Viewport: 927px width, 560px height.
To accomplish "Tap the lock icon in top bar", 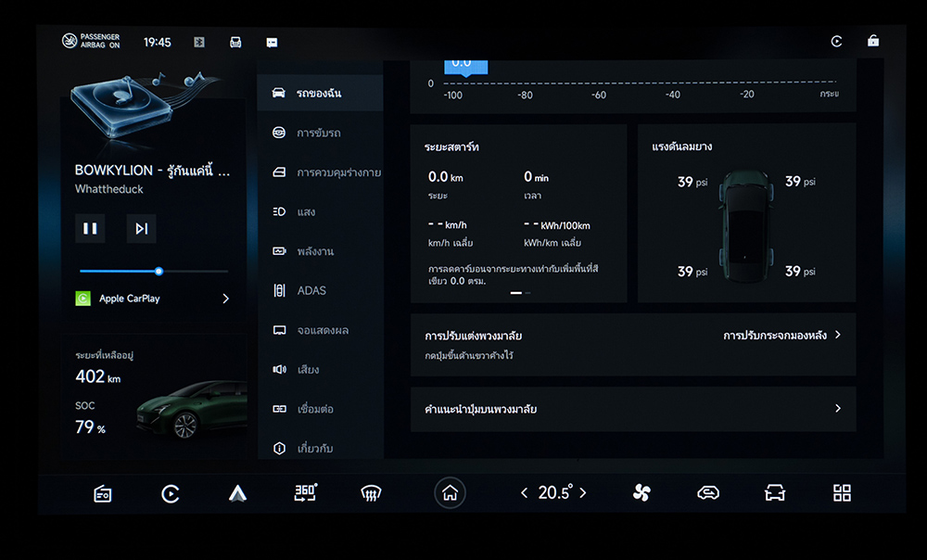I will pyautogui.click(x=872, y=42).
